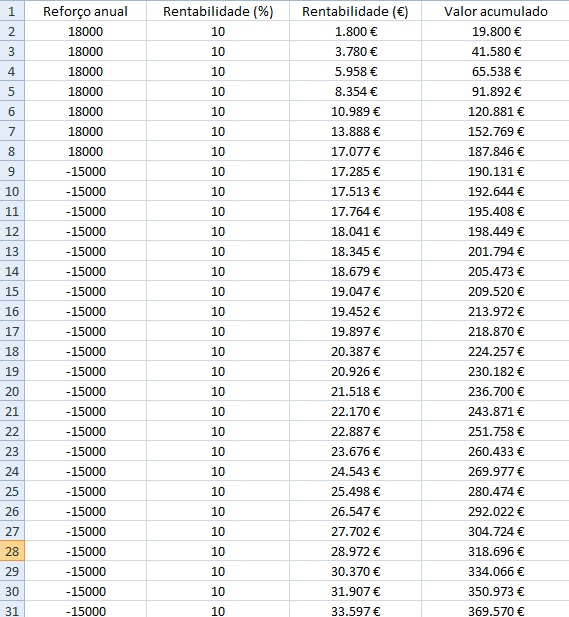Viewport: 569px width, 617px height.
Task: Select the cell with 8.354 €
Action: (x=355, y=91)
